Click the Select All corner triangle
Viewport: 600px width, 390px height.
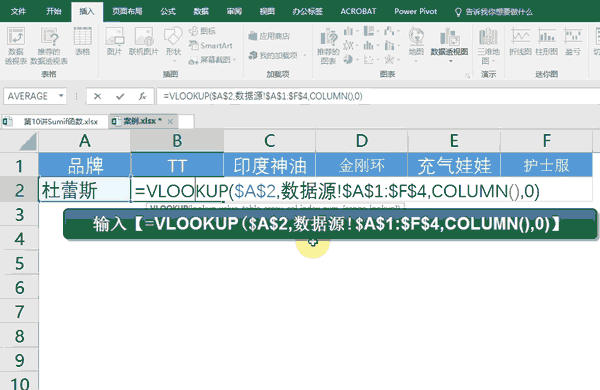pos(28,141)
